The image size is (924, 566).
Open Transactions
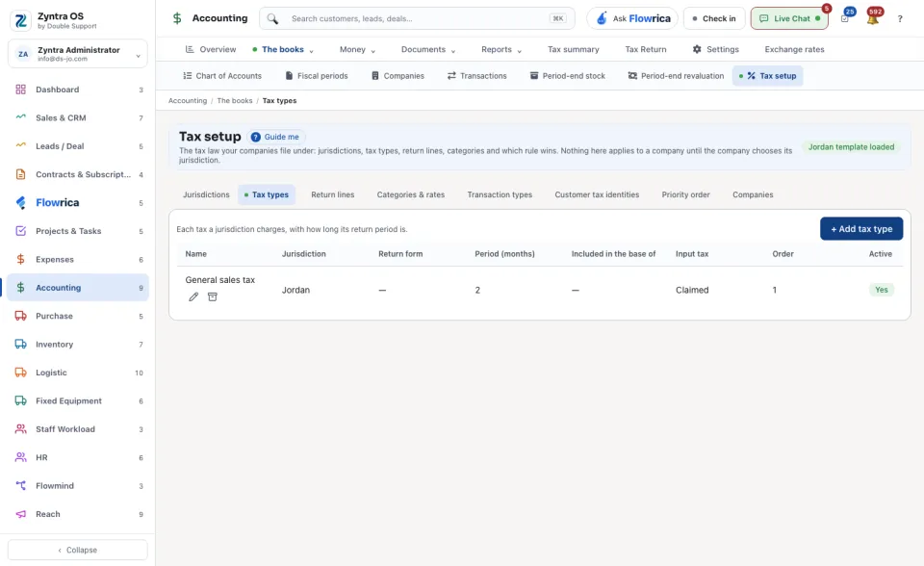[x=476, y=76]
